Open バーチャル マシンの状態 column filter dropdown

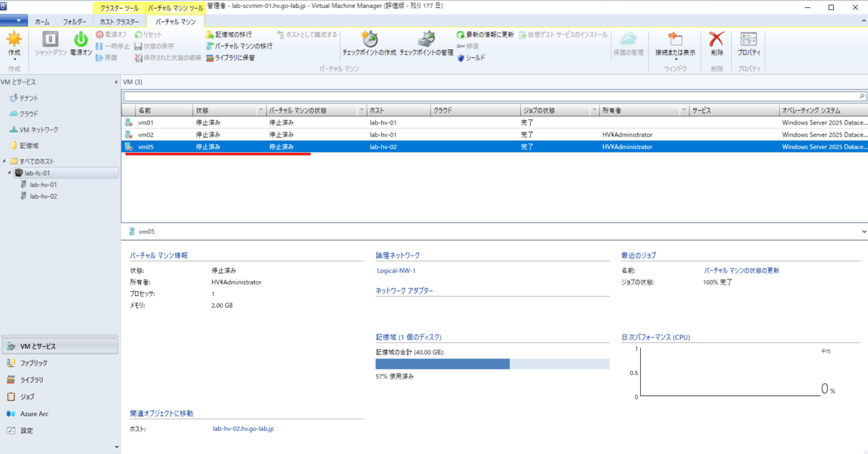point(362,111)
